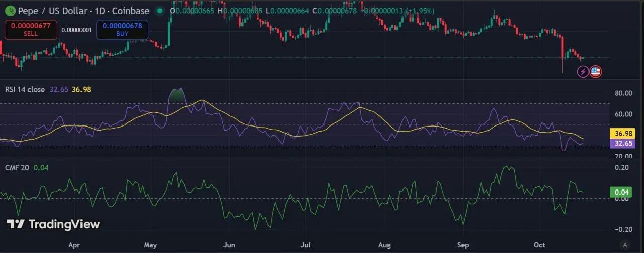Click the green market status dot
The width and height of the screenshot is (644, 253).
pos(160,11)
